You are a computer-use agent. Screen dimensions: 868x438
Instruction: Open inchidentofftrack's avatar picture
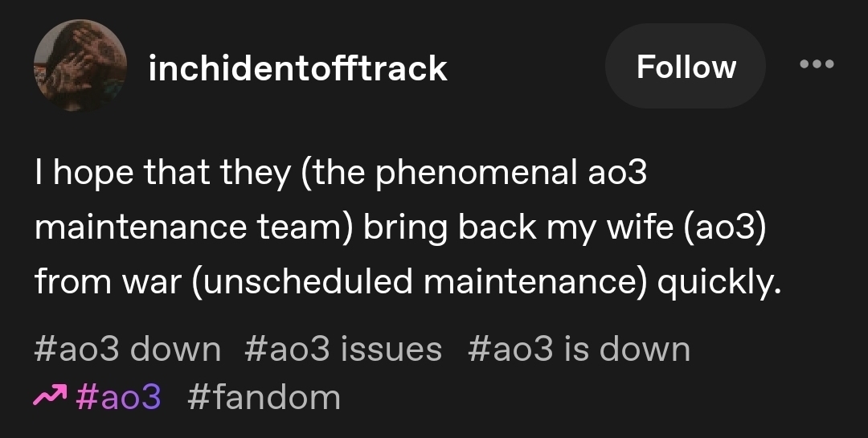point(80,66)
